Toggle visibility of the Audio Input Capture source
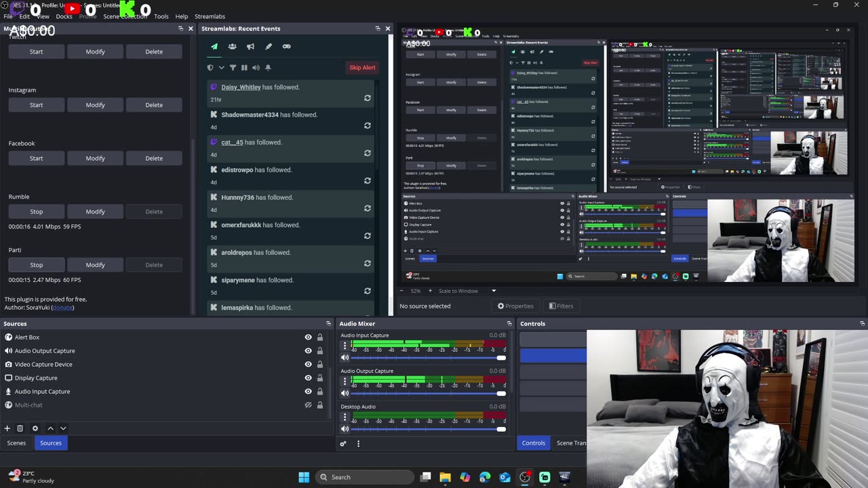Viewport: 868px width, 488px height. (x=308, y=391)
